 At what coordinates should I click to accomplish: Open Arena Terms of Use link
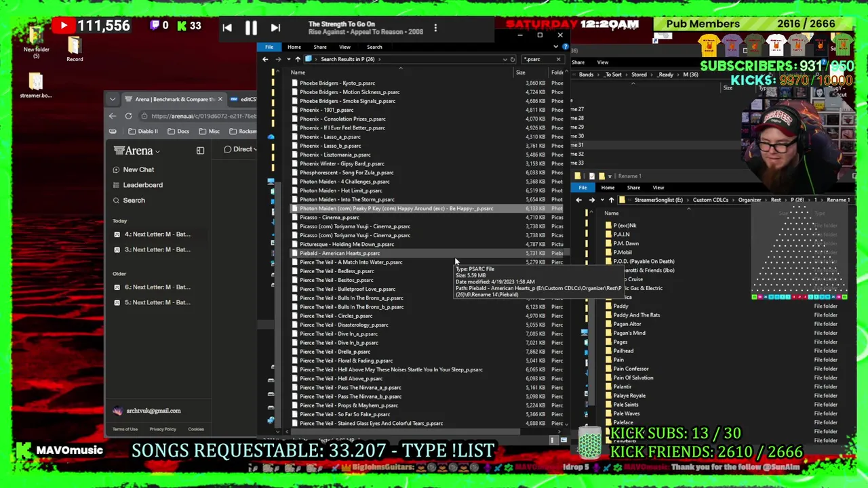click(125, 429)
